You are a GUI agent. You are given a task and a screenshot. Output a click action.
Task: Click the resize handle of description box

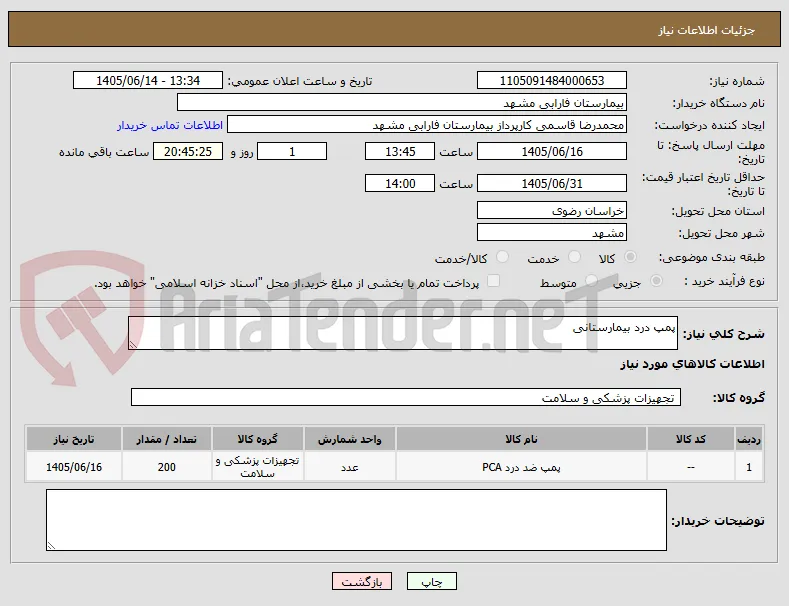[133, 345]
